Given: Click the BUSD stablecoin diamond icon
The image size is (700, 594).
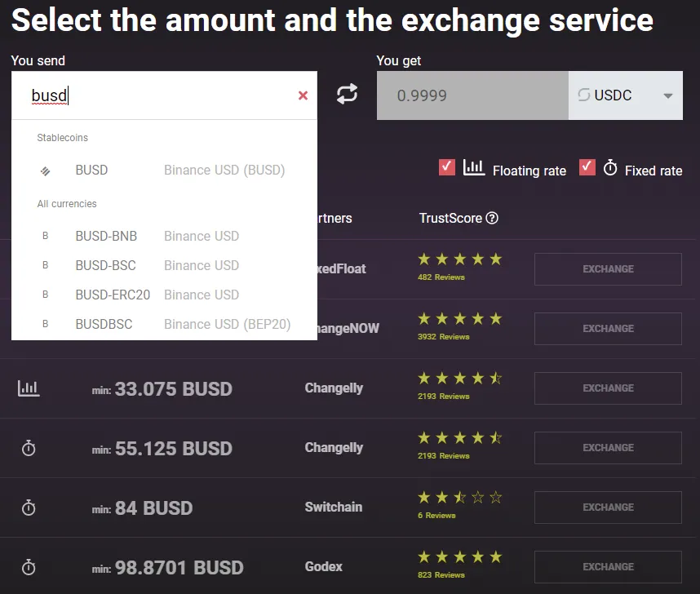Looking at the screenshot, I should pos(45,171).
